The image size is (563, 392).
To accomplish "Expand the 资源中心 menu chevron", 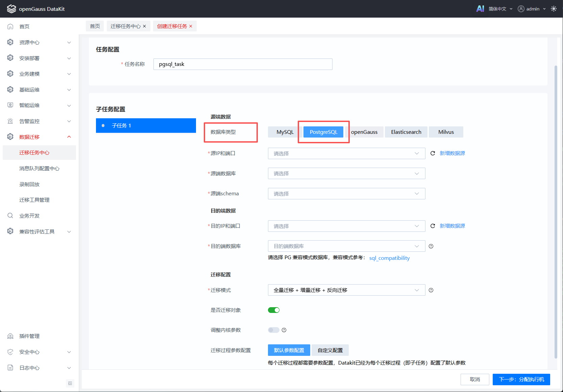I will (x=69, y=43).
